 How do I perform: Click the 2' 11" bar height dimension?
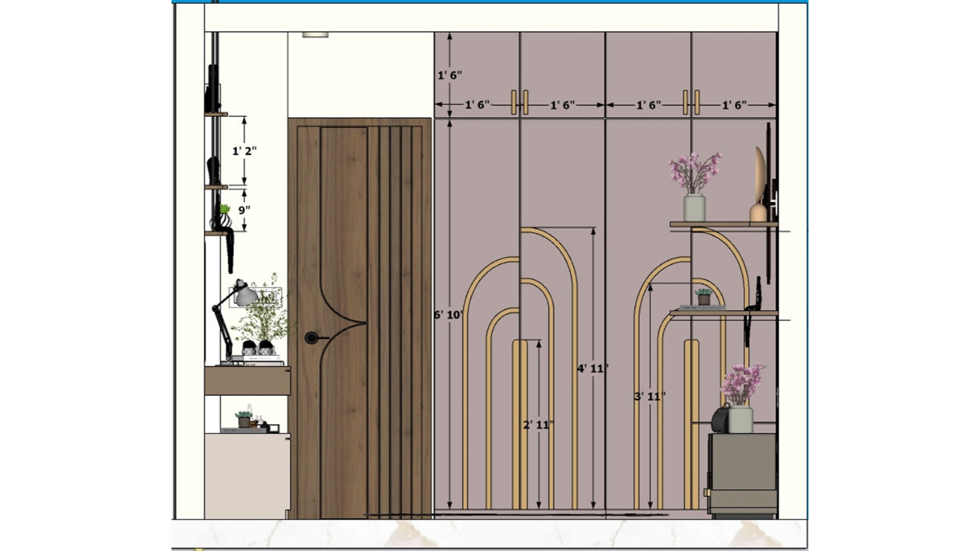[x=538, y=424]
